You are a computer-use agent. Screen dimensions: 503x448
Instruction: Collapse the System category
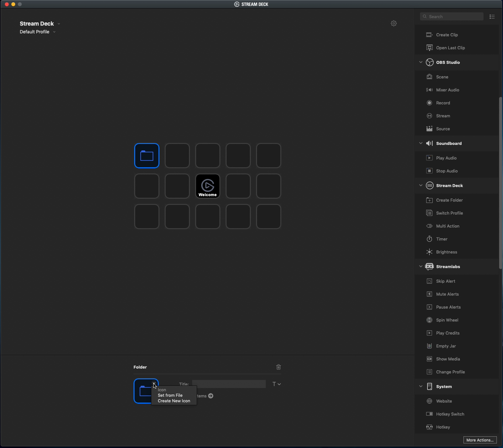(x=421, y=386)
